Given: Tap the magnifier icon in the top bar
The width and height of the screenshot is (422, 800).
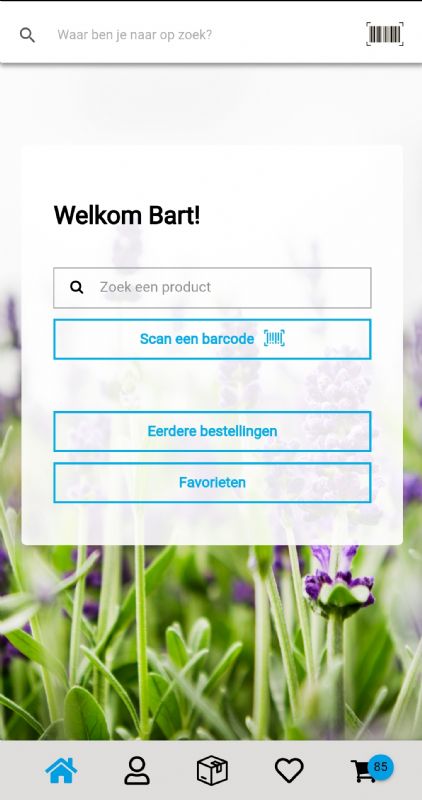Looking at the screenshot, I should point(27,35).
